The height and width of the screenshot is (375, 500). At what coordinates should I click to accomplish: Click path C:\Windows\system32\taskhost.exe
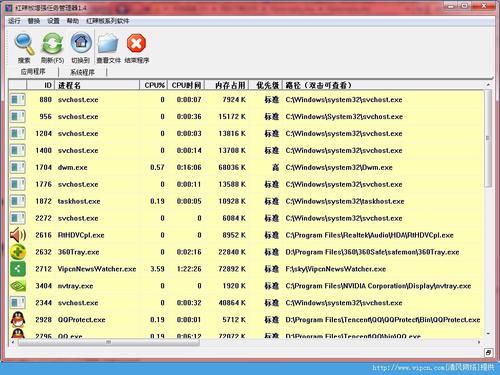pos(345,201)
